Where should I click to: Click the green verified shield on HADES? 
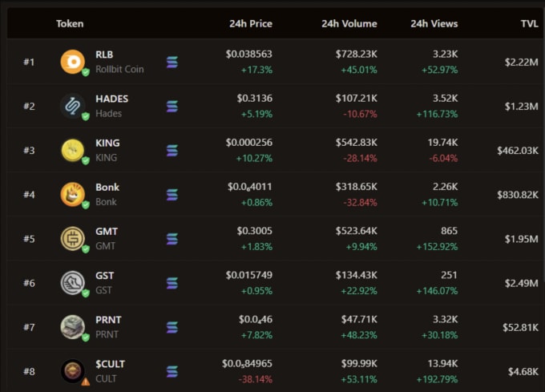pyautogui.click(x=86, y=116)
